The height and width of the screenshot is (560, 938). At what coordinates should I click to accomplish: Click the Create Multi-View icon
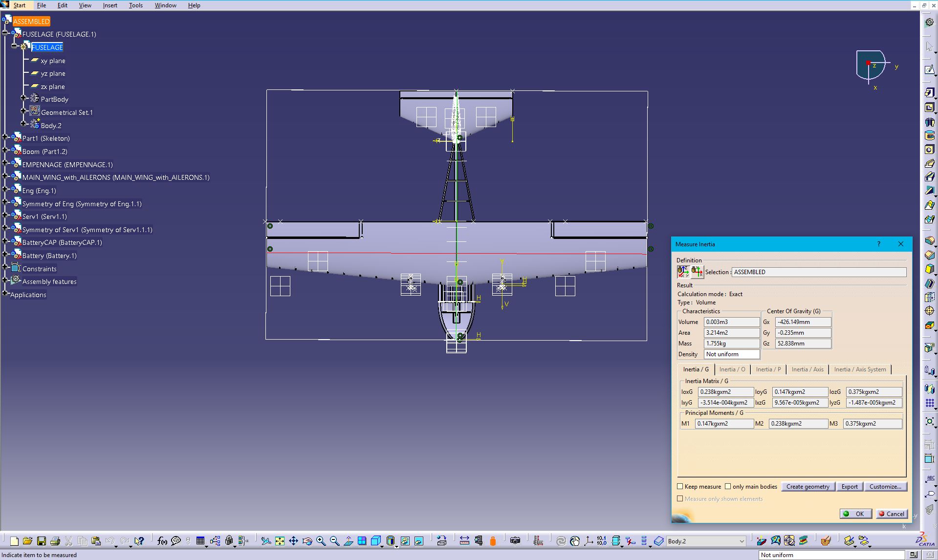click(x=362, y=540)
